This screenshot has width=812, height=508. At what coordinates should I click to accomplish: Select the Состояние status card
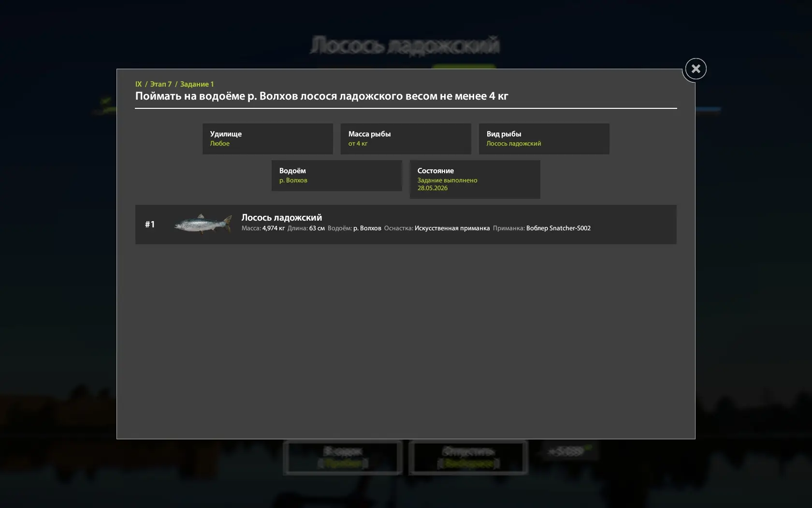(x=475, y=179)
